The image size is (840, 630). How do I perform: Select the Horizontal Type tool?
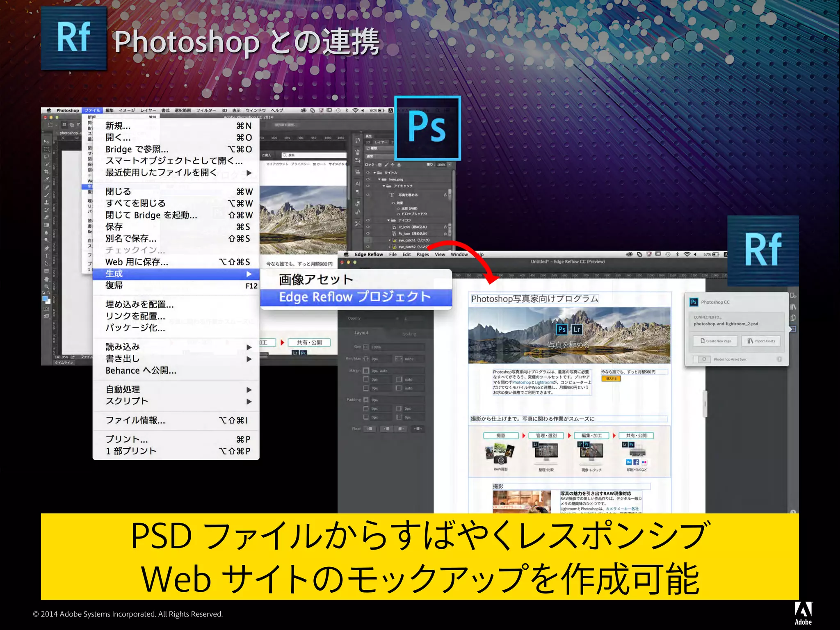point(46,256)
